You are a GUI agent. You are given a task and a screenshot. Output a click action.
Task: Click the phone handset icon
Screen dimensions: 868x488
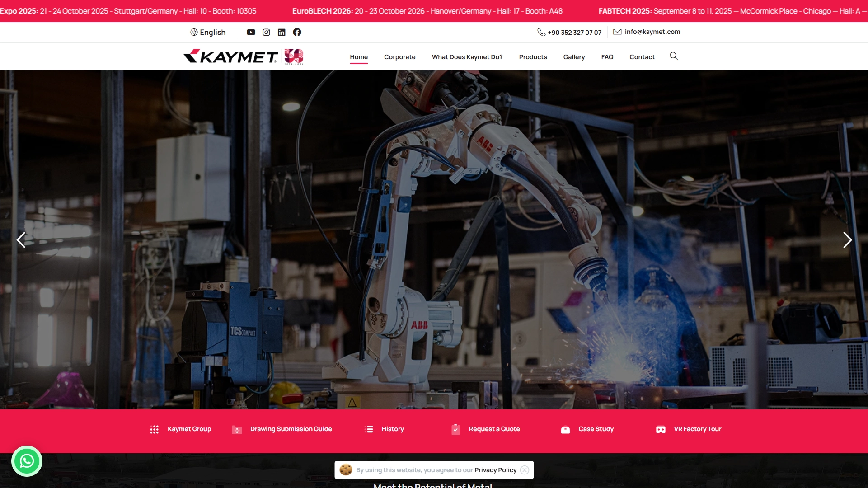tap(541, 32)
